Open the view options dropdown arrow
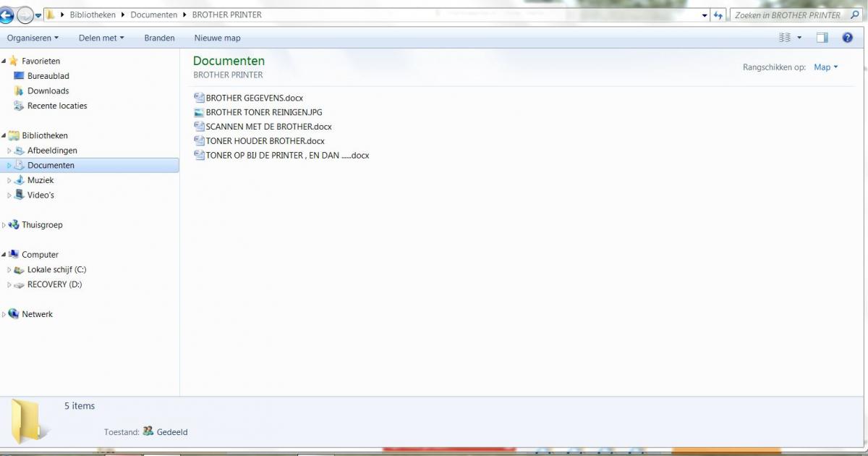868x456 pixels. coord(799,38)
